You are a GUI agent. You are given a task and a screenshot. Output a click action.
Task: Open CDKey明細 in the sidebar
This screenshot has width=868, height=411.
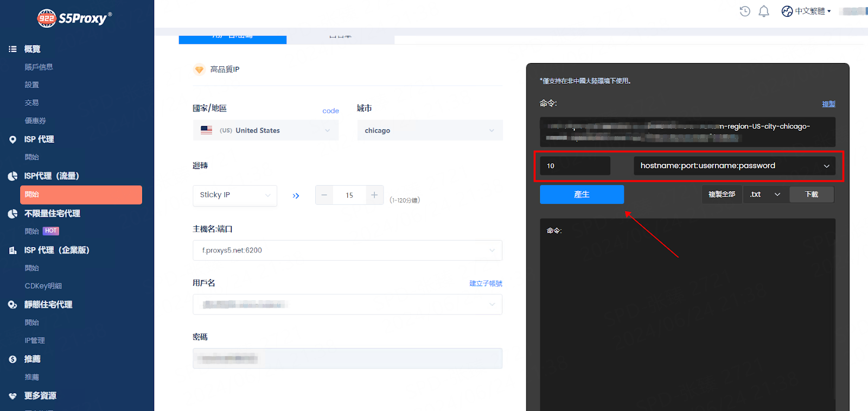point(43,286)
